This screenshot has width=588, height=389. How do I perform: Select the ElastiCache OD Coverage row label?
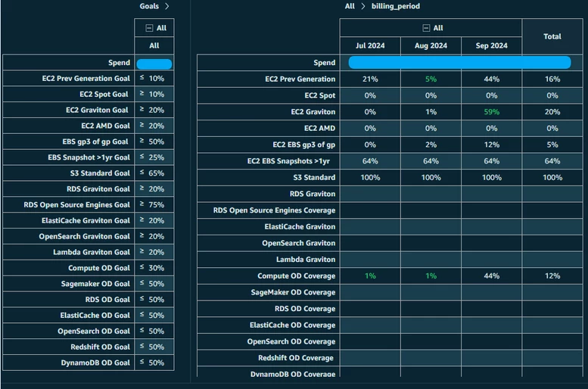293,325
